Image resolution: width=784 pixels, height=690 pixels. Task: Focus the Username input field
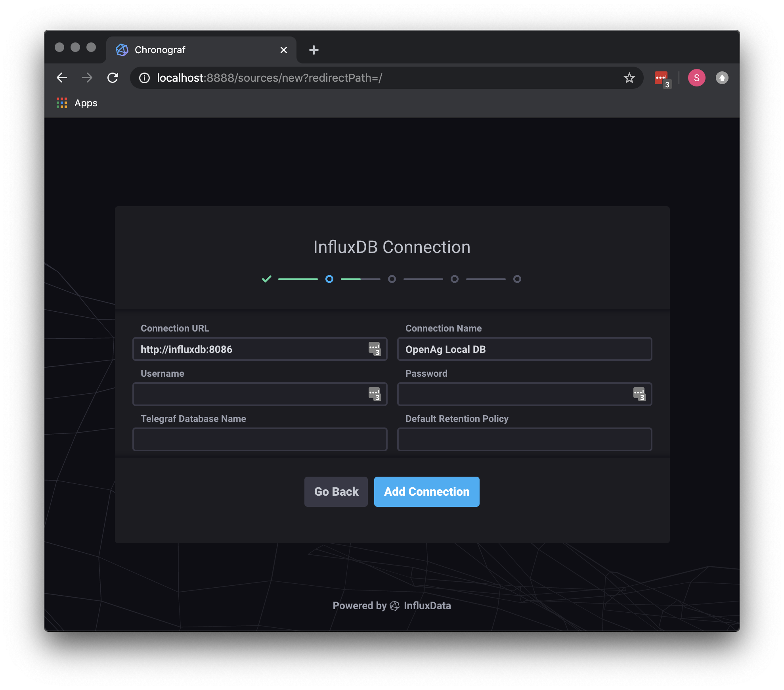pyautogui.click(x=260, y=394)
